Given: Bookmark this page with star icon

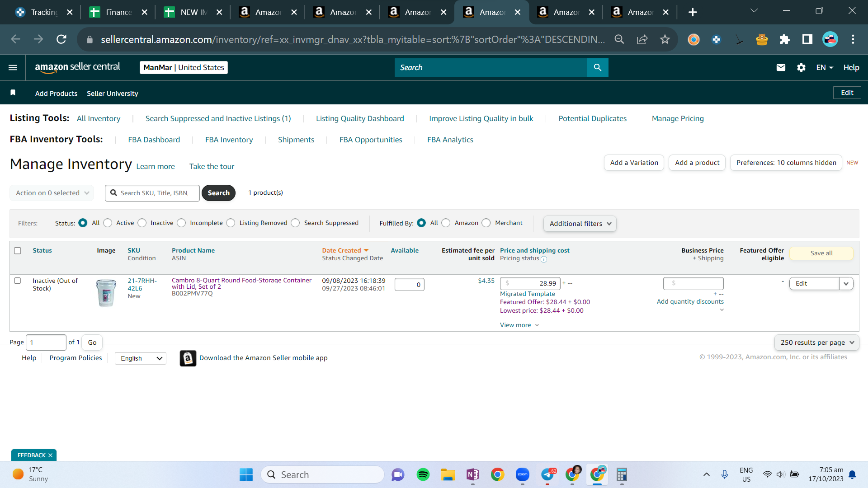Looking at the screenshot, I should coord(665,40).
